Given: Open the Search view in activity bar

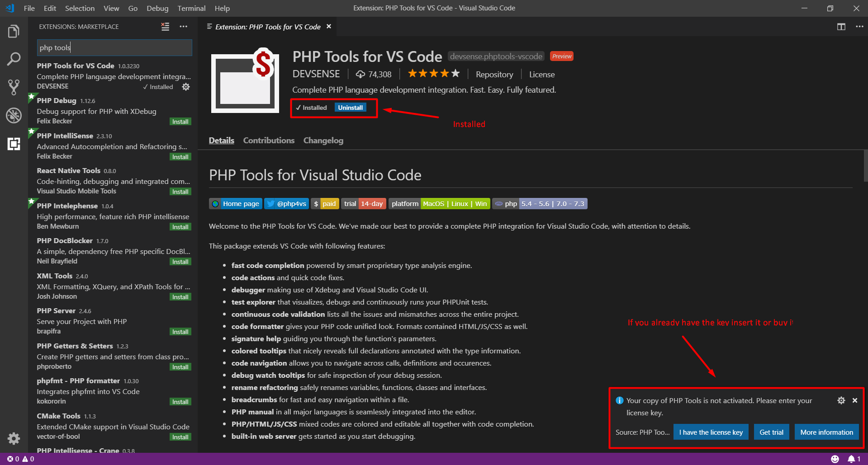Looking at the screenshot, I should (x=14, y=59).
